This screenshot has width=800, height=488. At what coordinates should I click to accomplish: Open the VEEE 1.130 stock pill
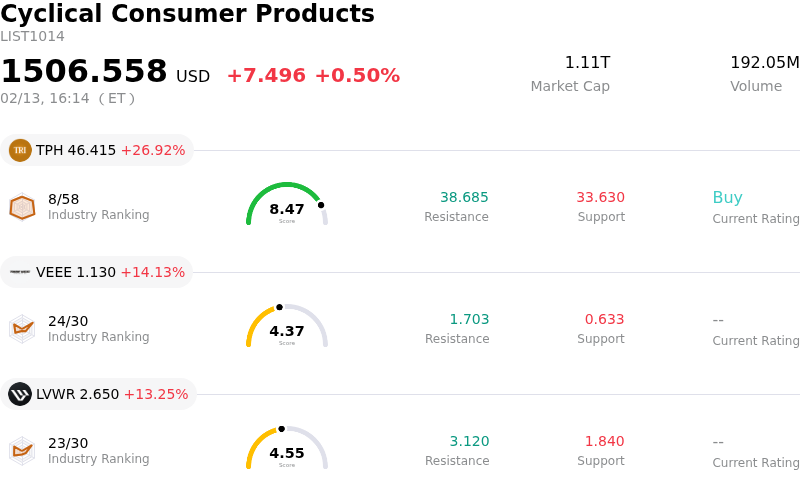point(97,272)
